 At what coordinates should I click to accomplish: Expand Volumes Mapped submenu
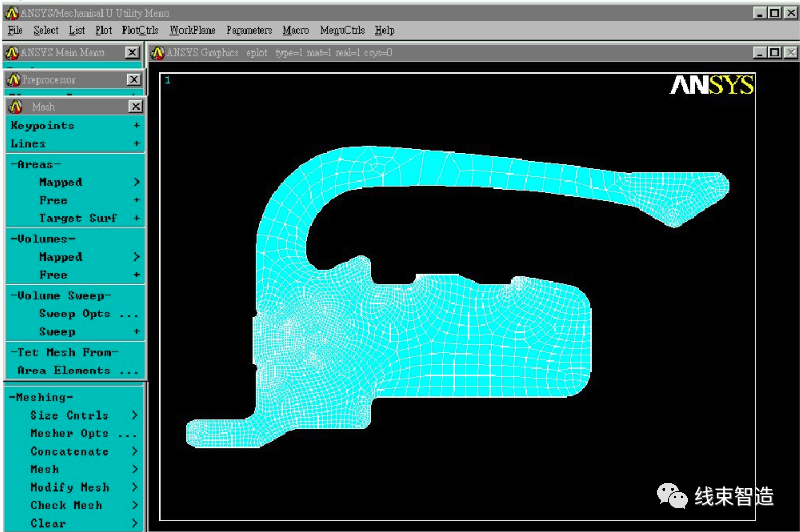click(x=75, y=257)
